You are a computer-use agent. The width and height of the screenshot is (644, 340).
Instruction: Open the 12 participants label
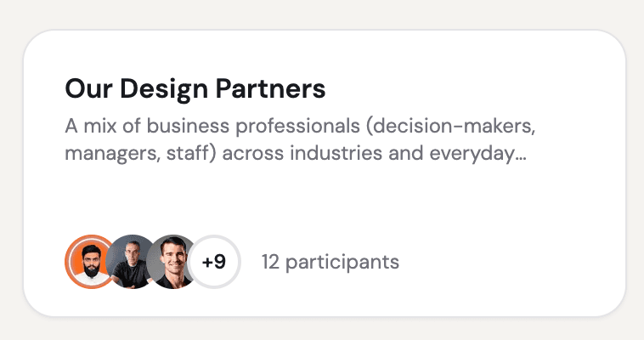(330, 262)
